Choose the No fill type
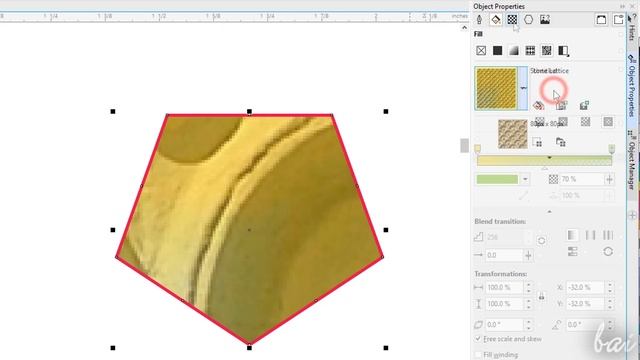 (481, 51)
